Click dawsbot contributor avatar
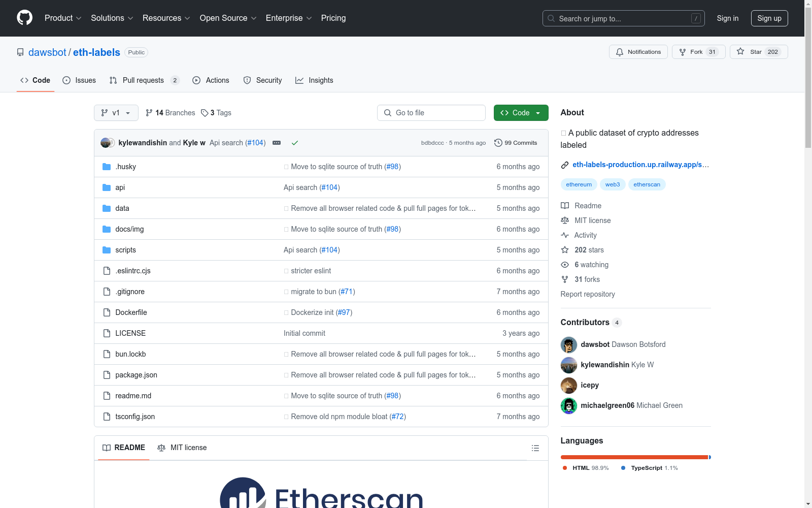 click(569, 345)
